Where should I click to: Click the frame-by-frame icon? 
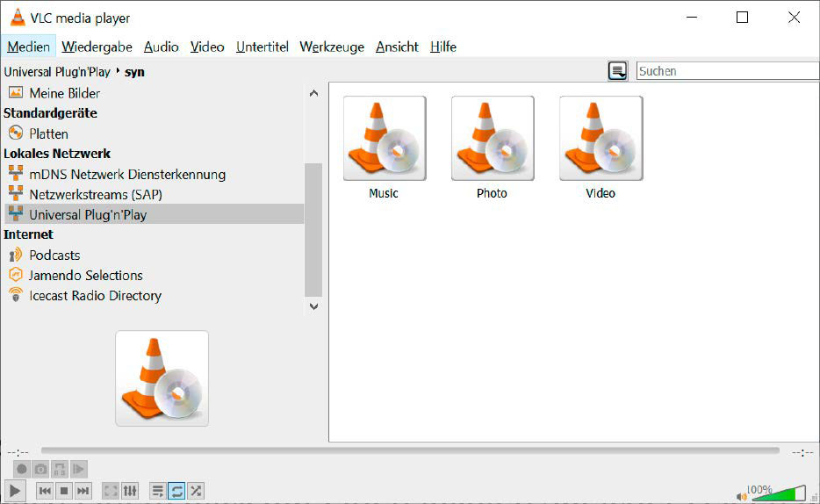coord(78,469)
